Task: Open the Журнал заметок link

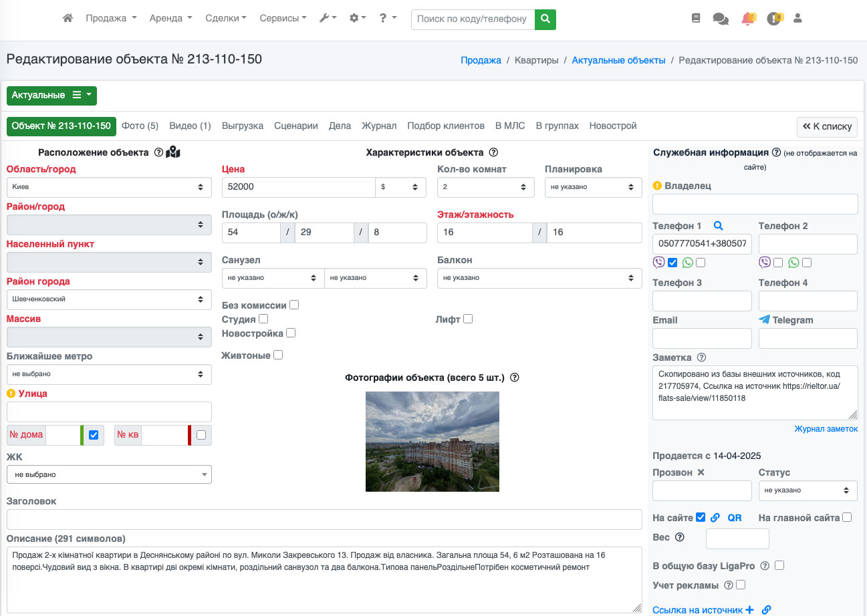Action: click(826, 429)
